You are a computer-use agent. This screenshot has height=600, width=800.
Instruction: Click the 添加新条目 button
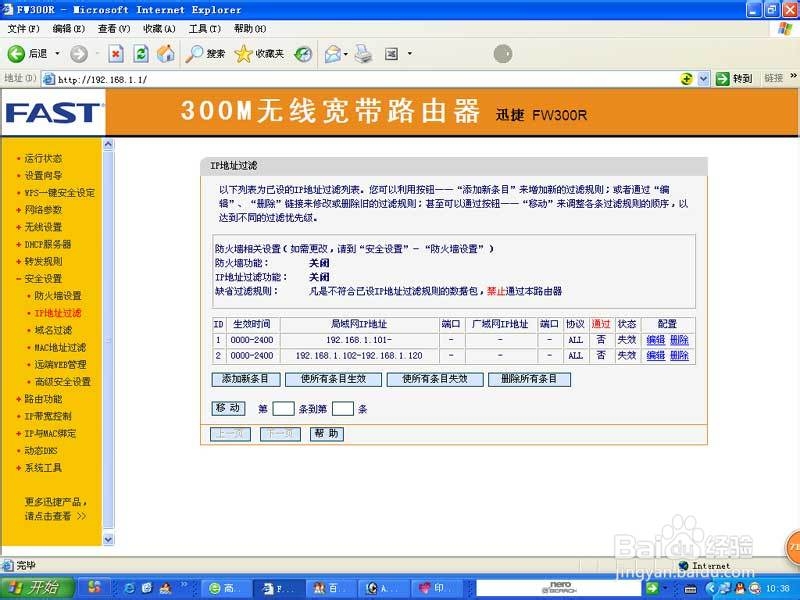(x=246, y=379)
